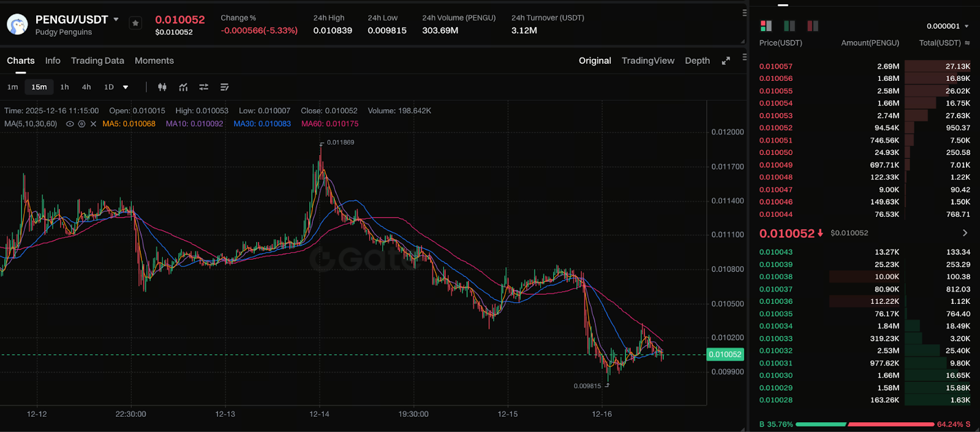Click the MA5: 0.010068 label
Screen dimensions: 980x432
coord(129,124)
